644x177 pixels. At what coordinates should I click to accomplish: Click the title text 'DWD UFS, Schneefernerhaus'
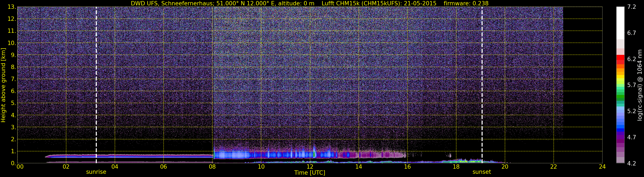click(x=172, y=3)
